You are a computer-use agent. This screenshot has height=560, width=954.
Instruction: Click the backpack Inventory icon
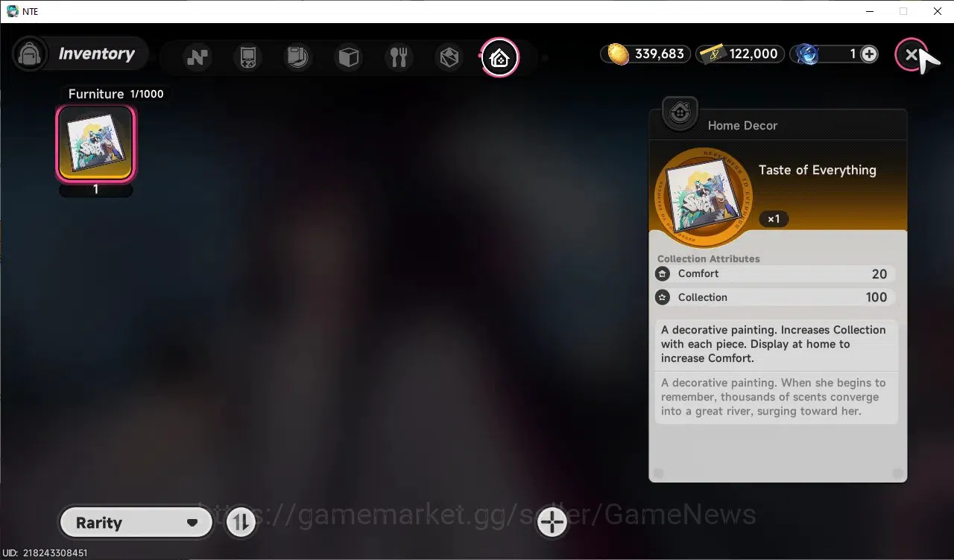tap(31, 54)
